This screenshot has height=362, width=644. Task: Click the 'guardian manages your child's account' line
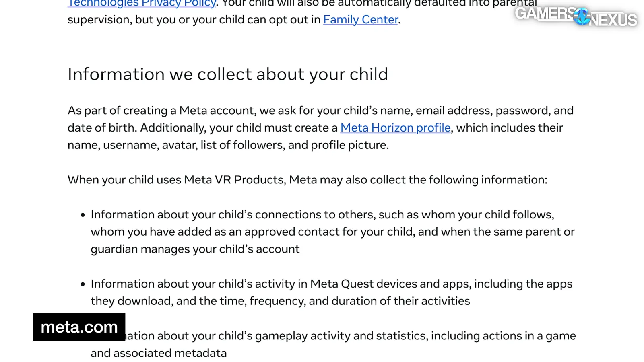[x=195, y=249]
